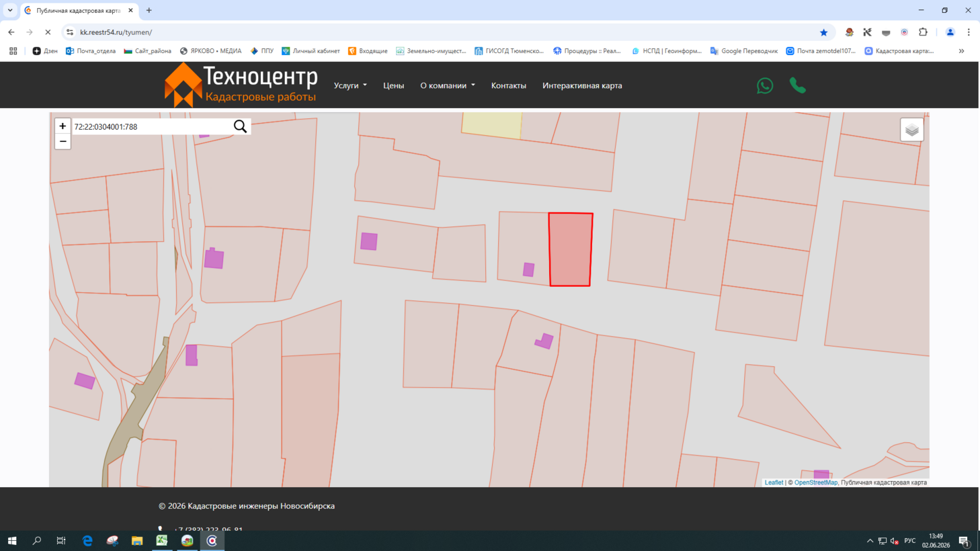The height and width of the screenshot is (551, 980).
Task: Switch to the Публичная кадастровая карта tab
Action: 79,11
